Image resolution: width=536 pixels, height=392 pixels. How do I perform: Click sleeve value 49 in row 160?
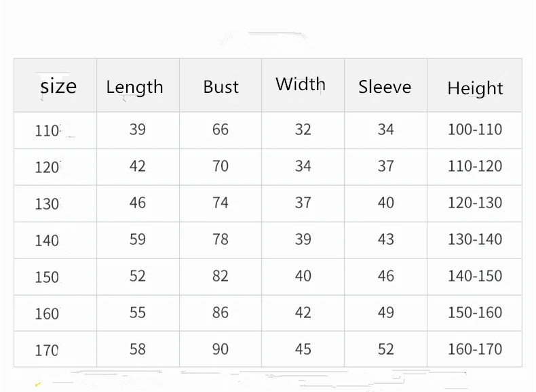click(386, 313)
